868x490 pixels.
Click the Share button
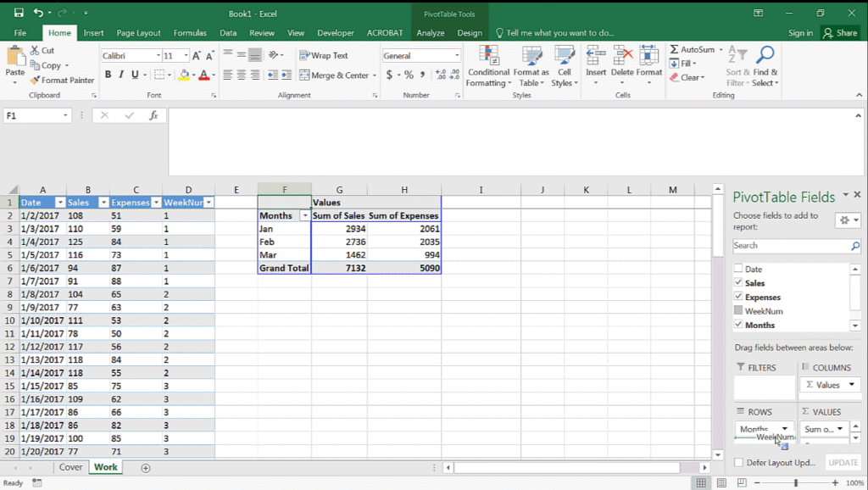coord(840,33)
